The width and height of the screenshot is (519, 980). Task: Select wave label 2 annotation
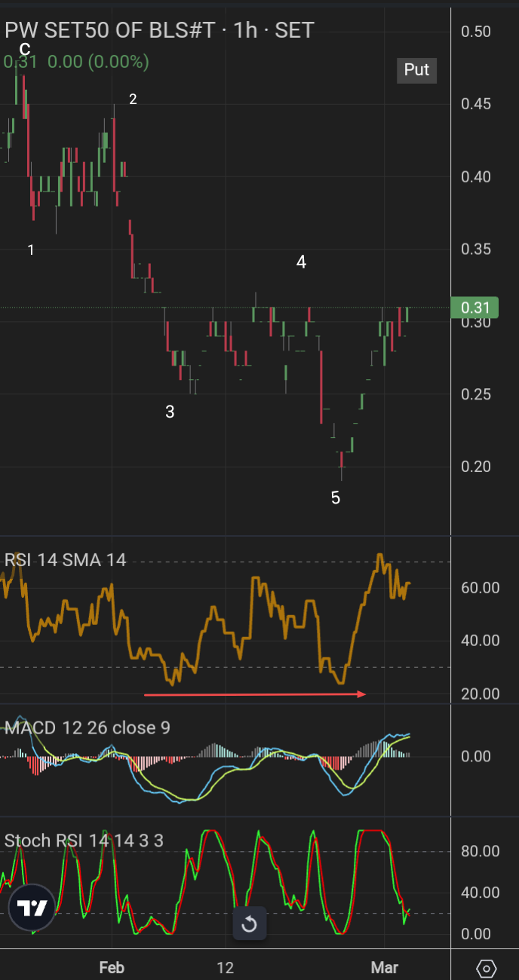tap(133, 99)
